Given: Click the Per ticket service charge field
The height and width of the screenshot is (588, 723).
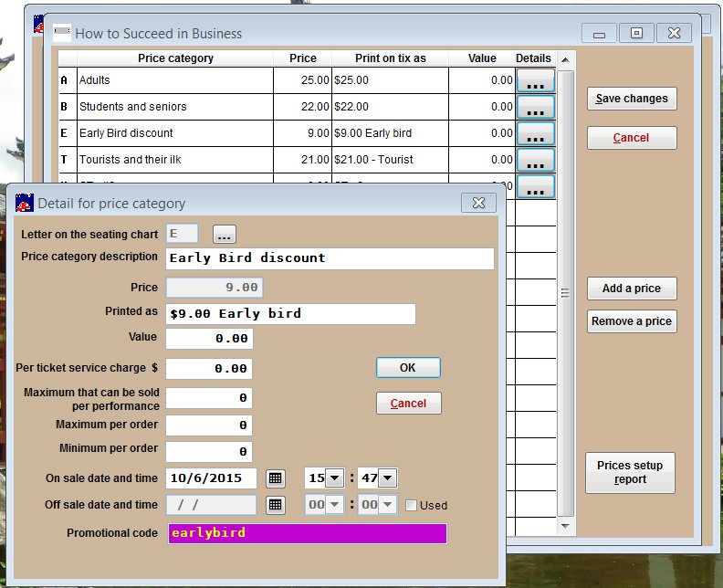Looking at the screenshot, I should 209,369.
